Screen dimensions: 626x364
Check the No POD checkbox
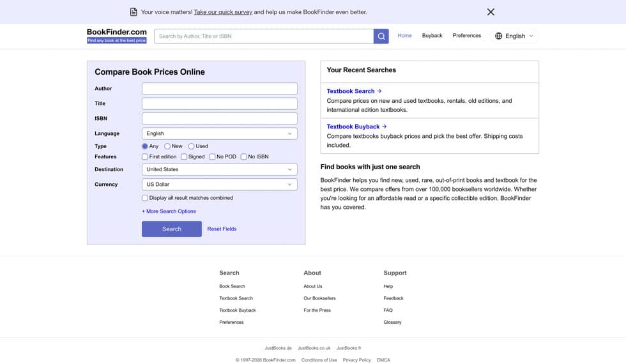(212, 157)
